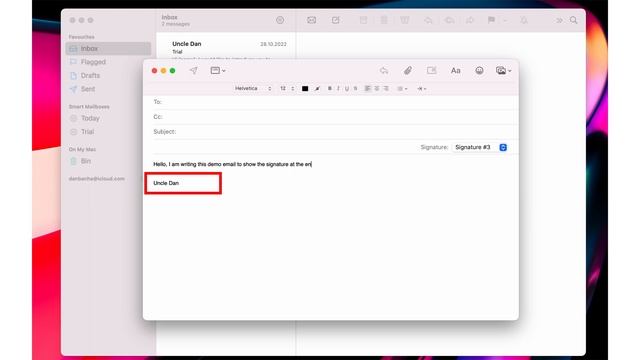Open the list style dropdown
Viewport: 640px width, 360px height.
pos(402,89)
